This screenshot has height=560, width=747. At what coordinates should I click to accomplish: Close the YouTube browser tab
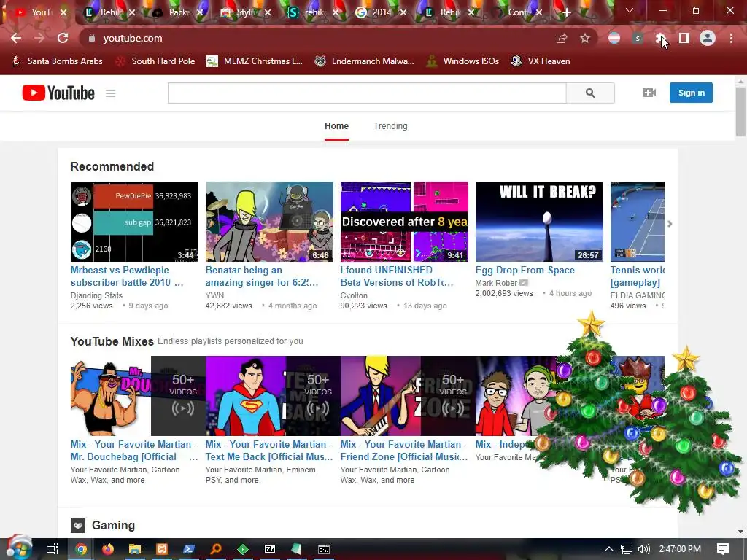tap(63, 12)
